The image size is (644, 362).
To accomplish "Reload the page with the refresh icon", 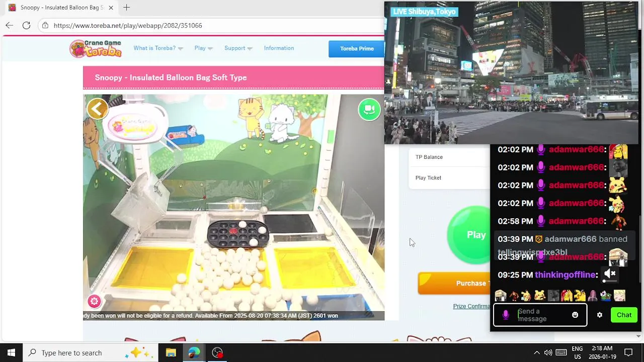I will coord(26,25).
